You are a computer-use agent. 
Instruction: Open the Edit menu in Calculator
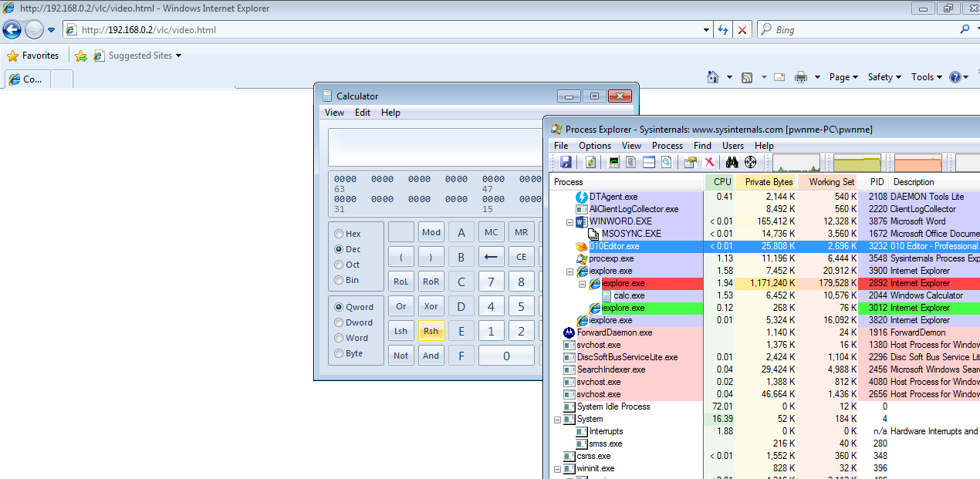pyautogui.click(x=363, y=113)
